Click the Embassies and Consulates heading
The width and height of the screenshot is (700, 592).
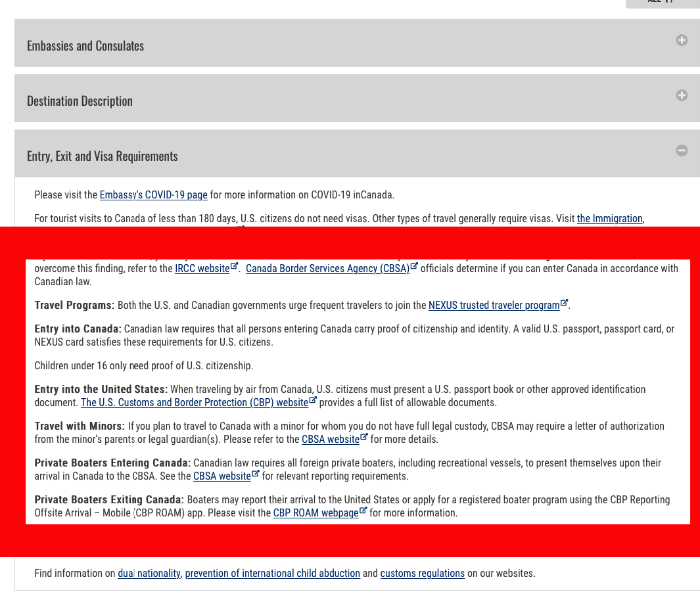click(85, 46)
